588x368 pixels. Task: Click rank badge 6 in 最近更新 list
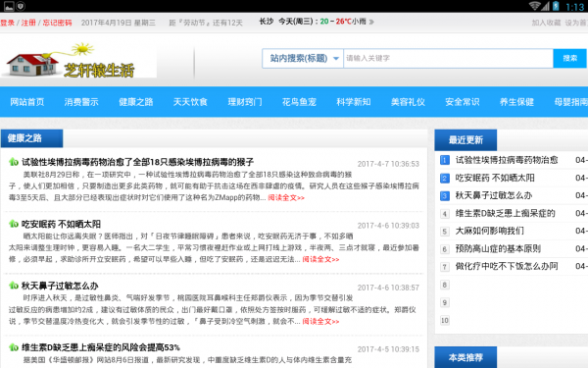click(x=444, y=249)
